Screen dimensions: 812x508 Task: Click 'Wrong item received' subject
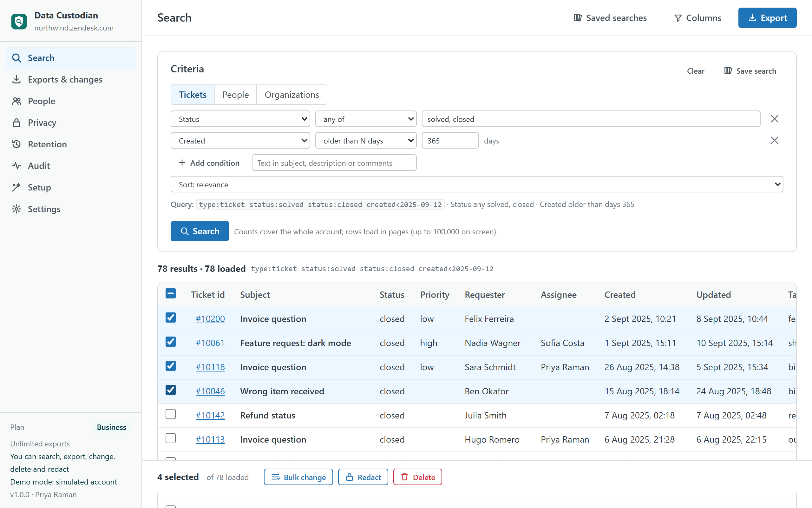282,391
